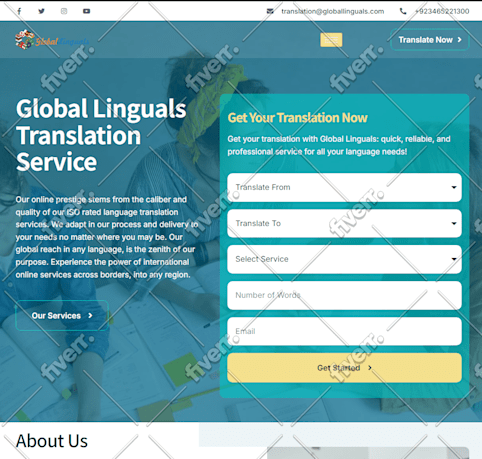Open the Translate From dropdown
Image resolution: width=482 pixels, height=459 pixels.
[x=344, y=187]
